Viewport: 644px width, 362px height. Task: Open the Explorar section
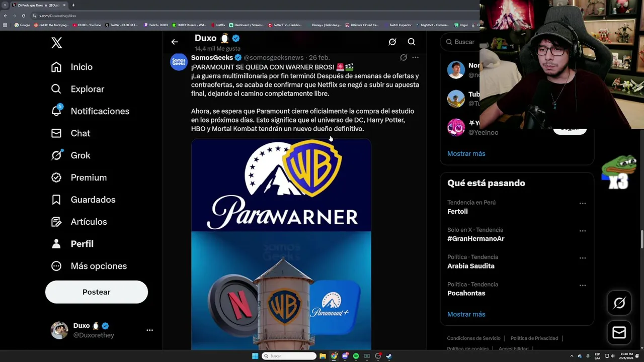pos(77,89)
